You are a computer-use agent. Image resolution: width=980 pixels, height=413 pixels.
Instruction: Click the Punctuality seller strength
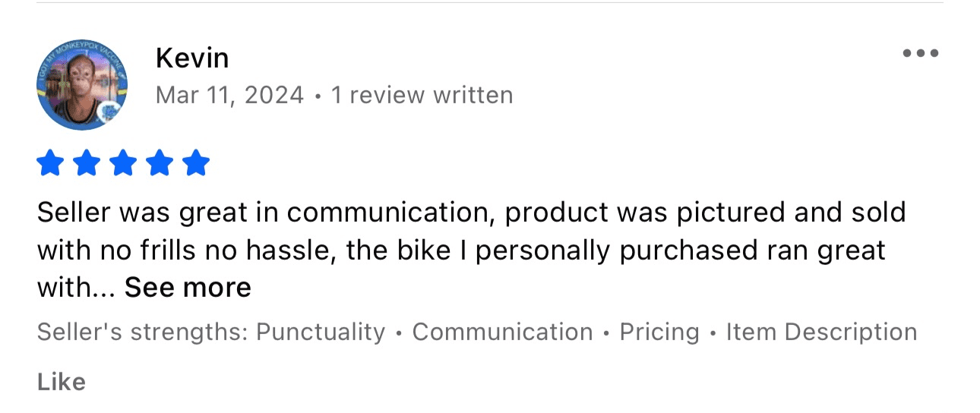[x=321, y=333]
